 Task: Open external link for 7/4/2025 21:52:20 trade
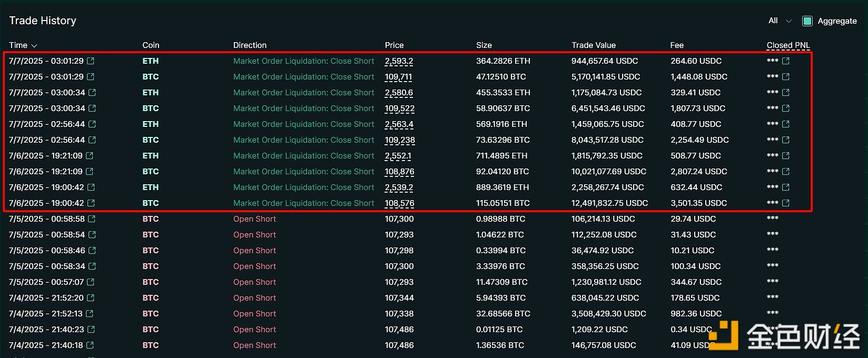(91, 298)
